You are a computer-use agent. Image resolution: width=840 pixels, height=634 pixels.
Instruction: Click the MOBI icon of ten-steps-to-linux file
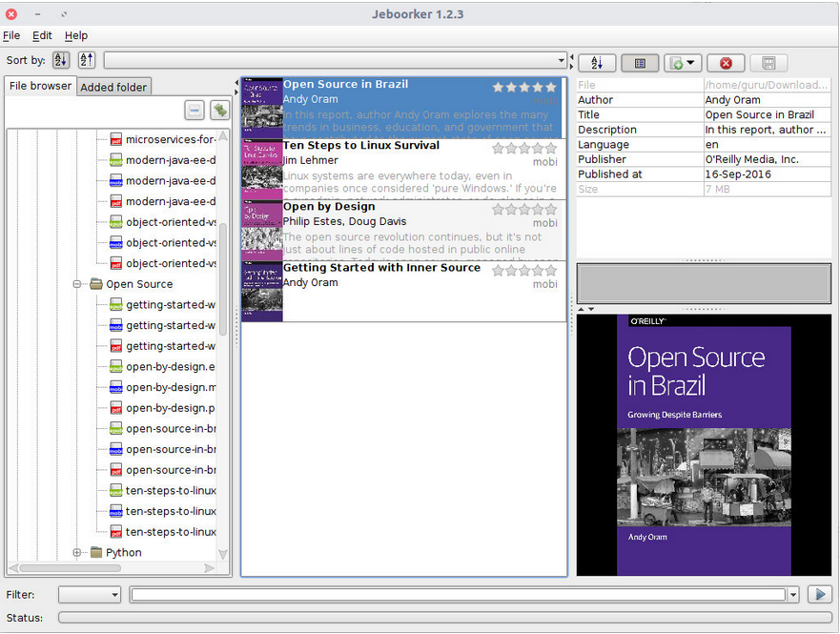[115, 511]
